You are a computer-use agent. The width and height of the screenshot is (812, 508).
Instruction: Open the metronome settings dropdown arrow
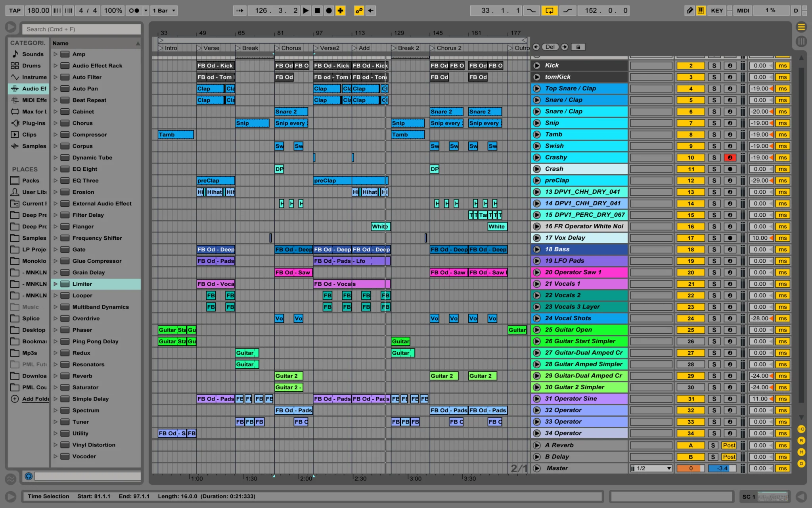point(146,11)
